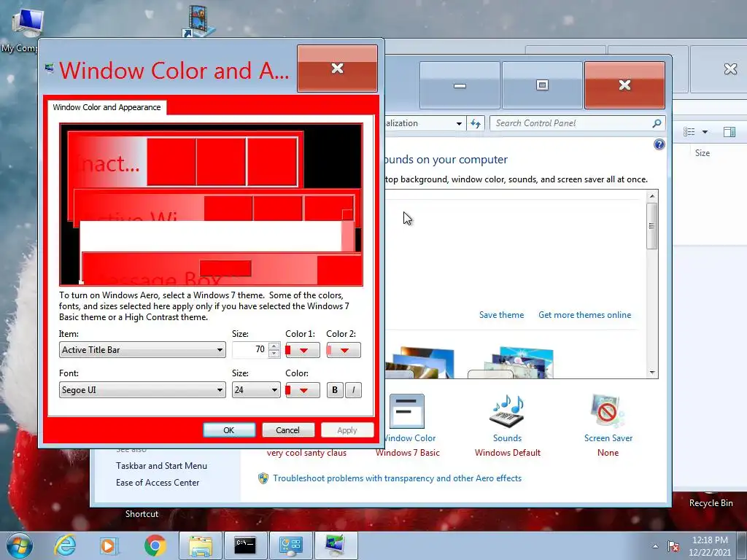This screenshot has width=747, height=560.
Task: Select the Window Color and Appearance tab
Action: pos(107,107)
